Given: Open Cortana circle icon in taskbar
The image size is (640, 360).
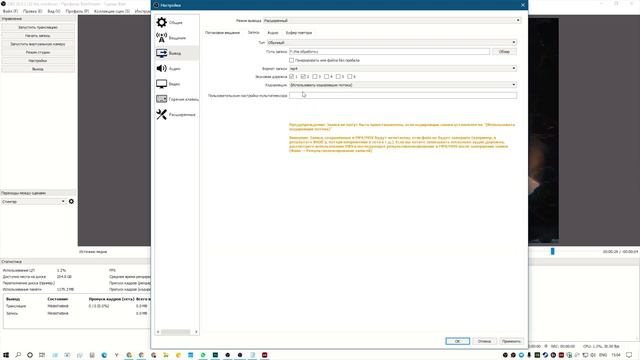Looking at the screenshot, I should pos(30,355).
